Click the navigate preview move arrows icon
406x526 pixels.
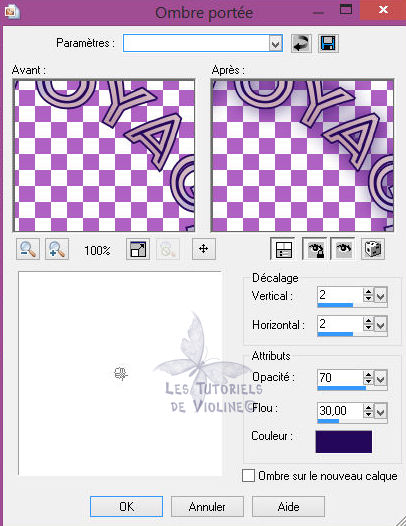coord(204,249)
